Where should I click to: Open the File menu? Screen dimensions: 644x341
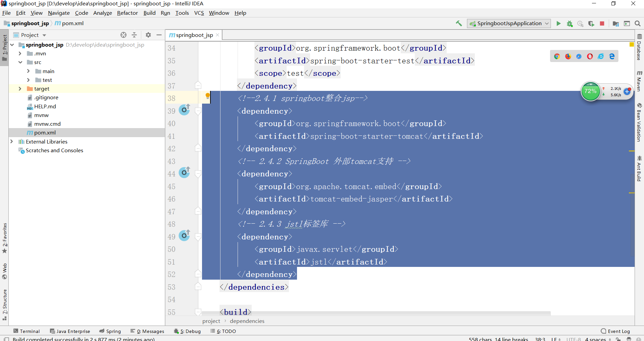pyautogui.click(x=6, y=13)
